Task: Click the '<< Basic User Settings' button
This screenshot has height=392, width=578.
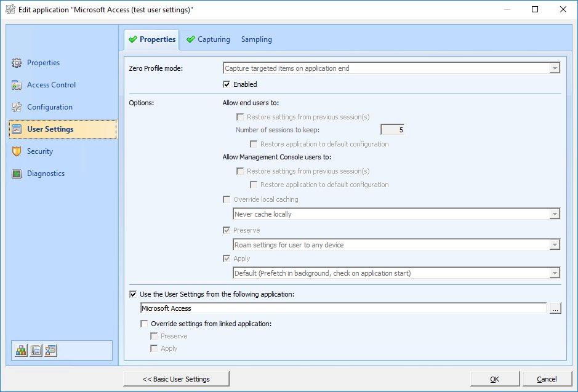Action: point(176,379)
